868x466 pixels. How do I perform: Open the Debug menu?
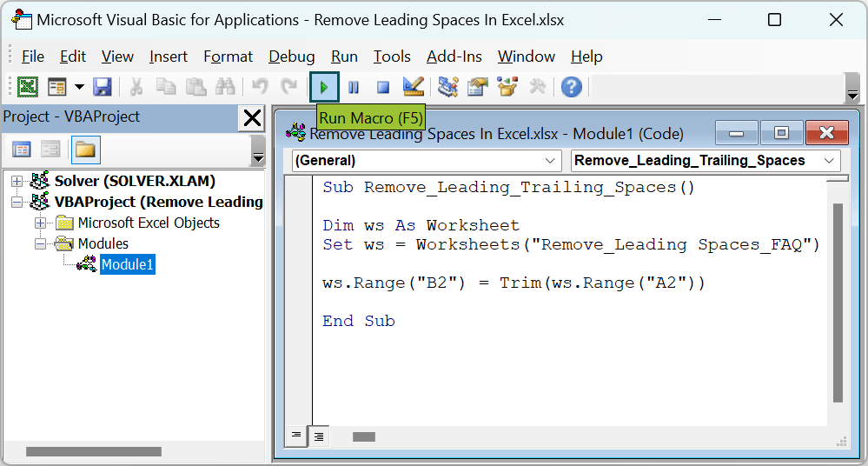pyautogui.click(x=292, y=57)
